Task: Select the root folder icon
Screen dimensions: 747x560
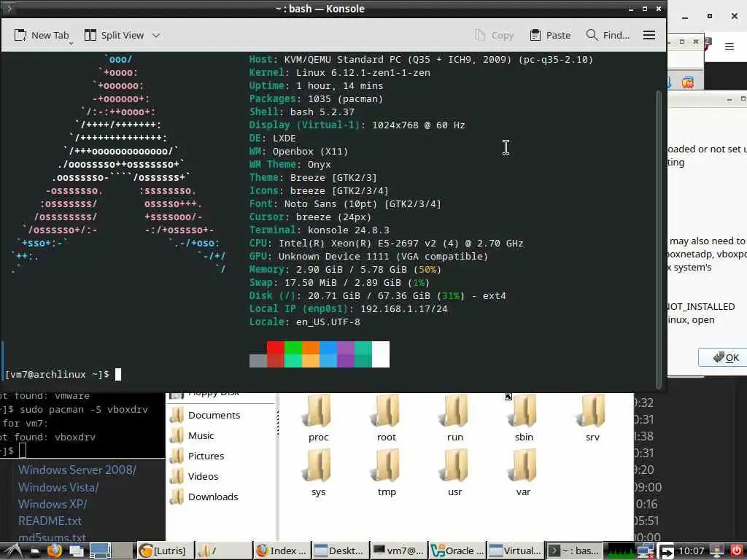Action: (x=387, y=411)
